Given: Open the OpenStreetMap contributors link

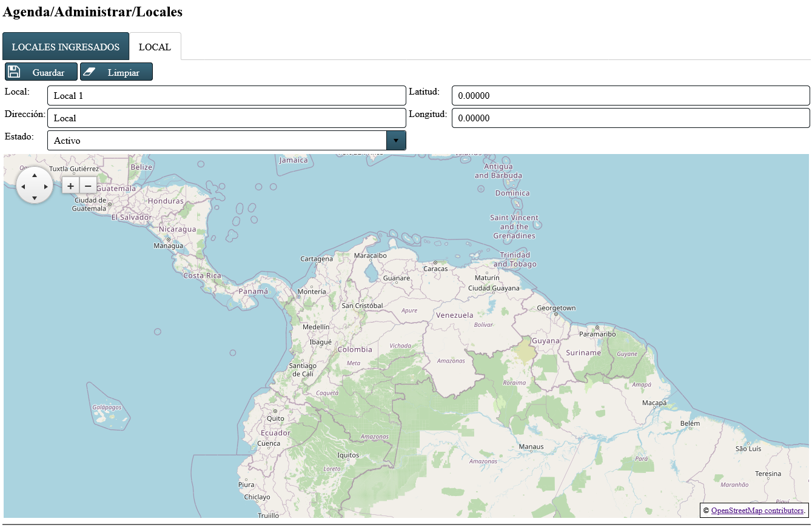Looking at the screenshot, I should tap(757, 511).
